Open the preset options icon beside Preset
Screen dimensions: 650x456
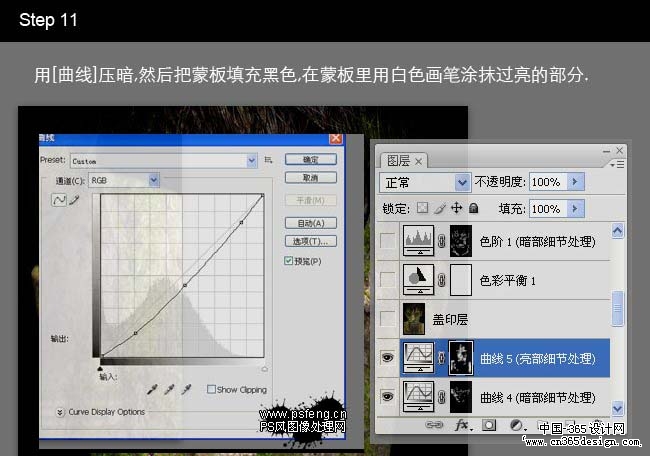pyautogui.click(x=269, y=160)
